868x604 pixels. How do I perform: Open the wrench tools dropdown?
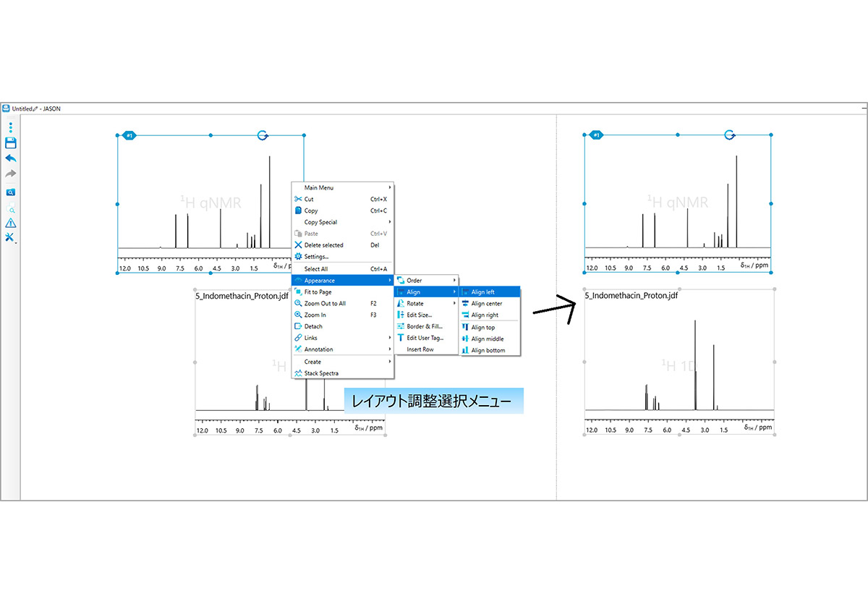[x=11, y=237]
